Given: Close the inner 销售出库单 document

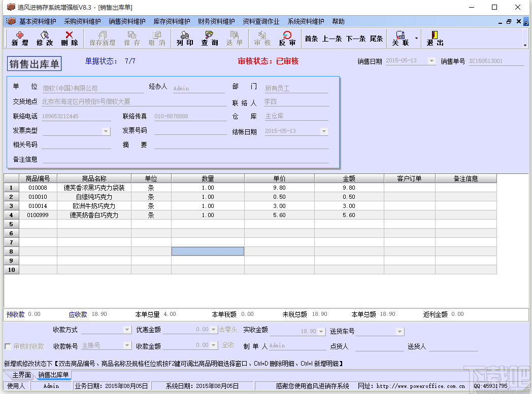Looking at the screenshot, I should pos(518,21).
